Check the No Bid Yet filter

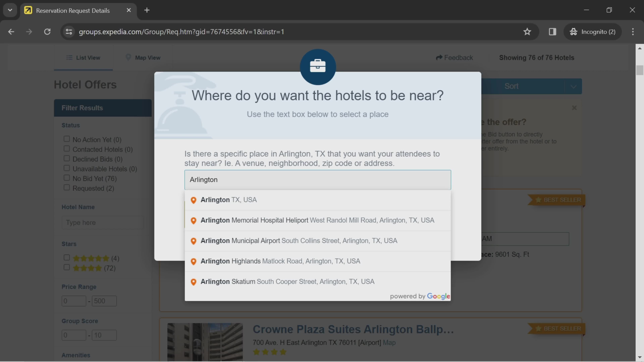[67, 178]
